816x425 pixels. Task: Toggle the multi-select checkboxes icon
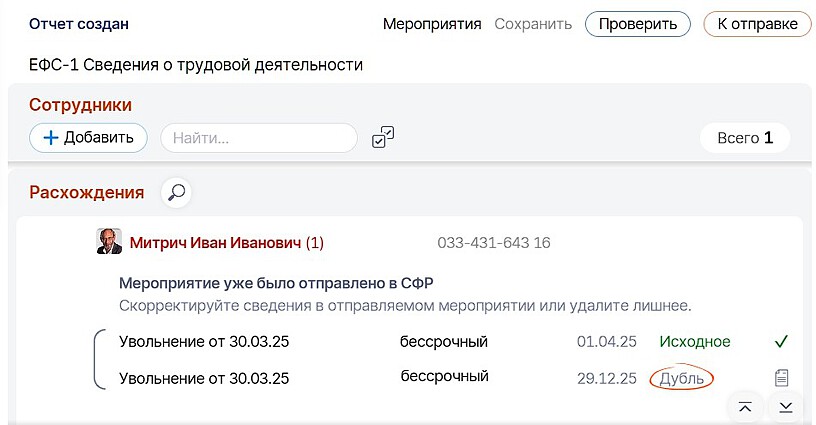[x=383, y=138]
